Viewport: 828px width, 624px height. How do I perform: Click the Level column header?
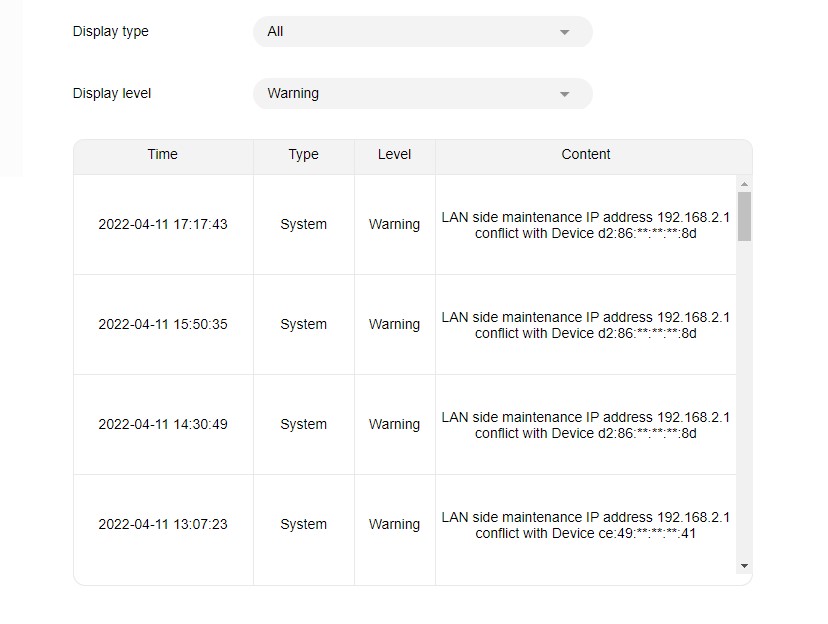pos(394,155)
